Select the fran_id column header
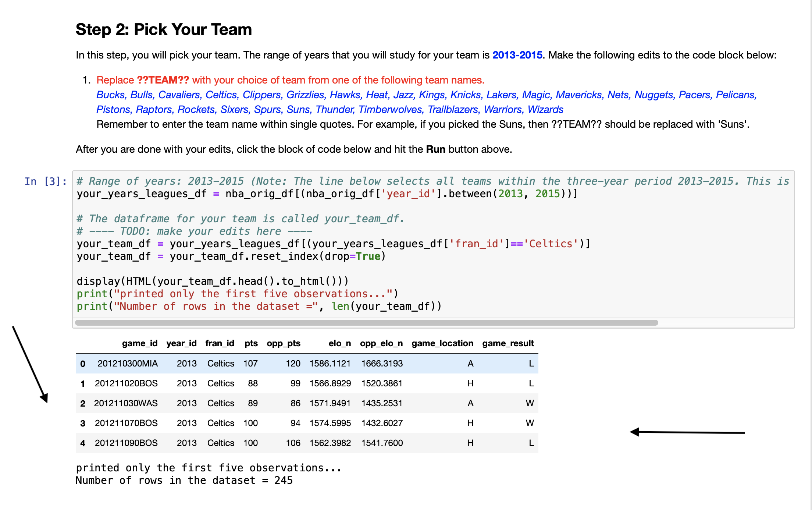This screenshot has height=510, width=812. click(220, 343)
